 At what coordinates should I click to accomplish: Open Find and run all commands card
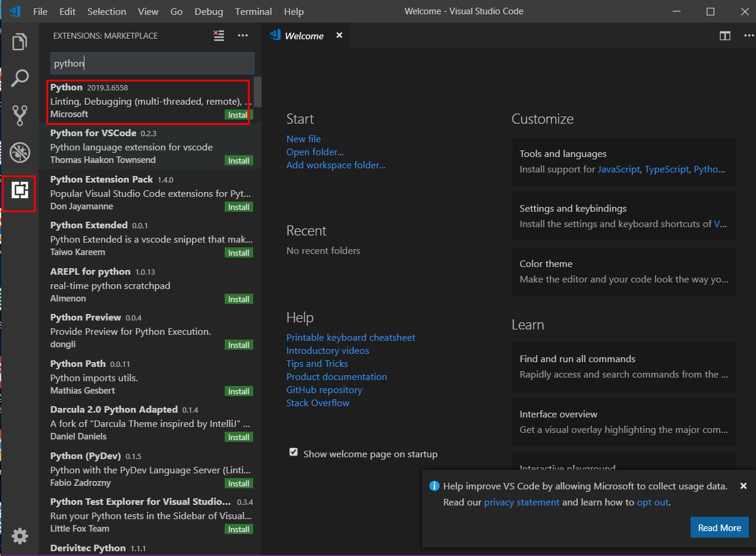(624, 366)
